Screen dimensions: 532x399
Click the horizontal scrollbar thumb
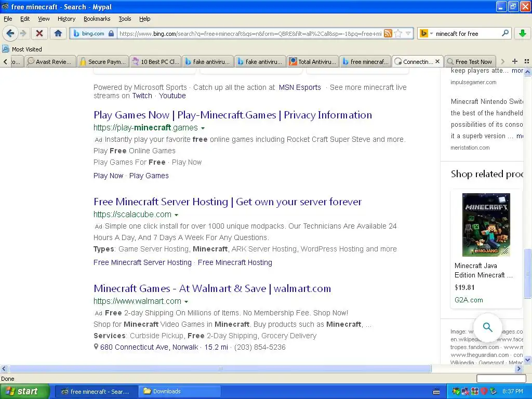click(x=220, y=368)
